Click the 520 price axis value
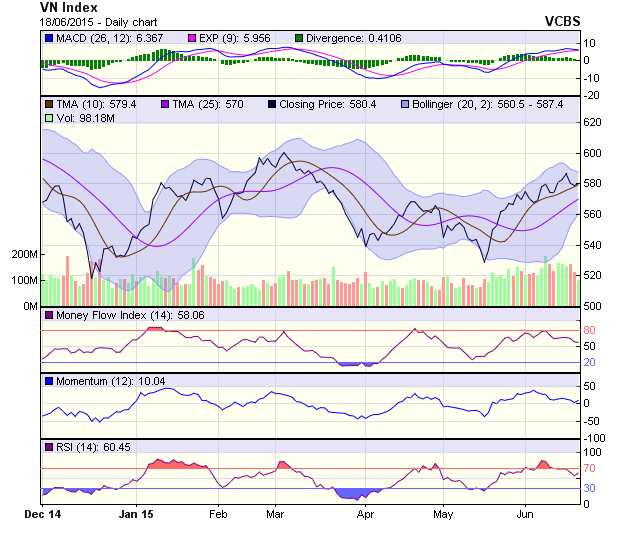This screenshot has width=620, height=535. 592,276
